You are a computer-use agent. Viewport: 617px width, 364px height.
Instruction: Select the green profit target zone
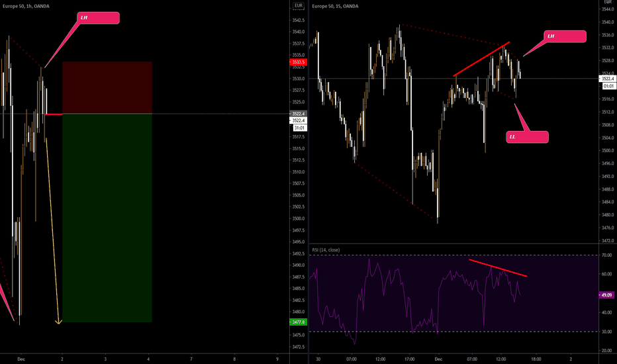pyautogui.click(x=107, y=218)
